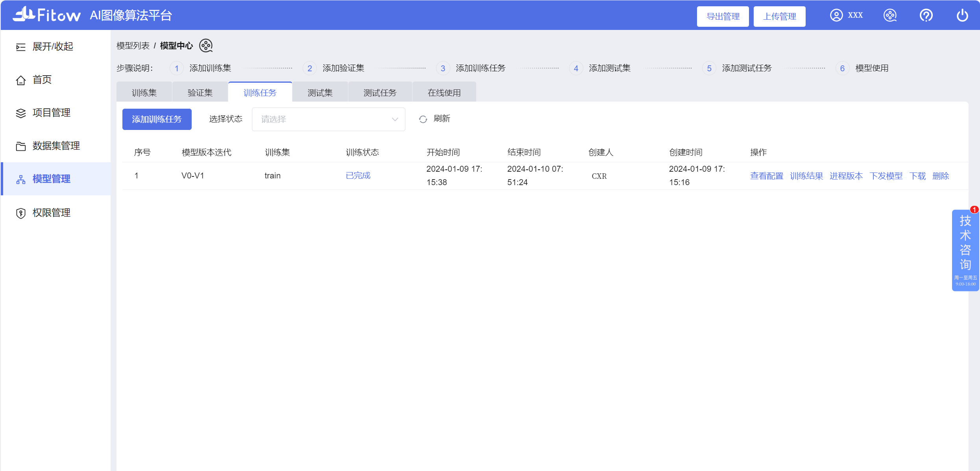Click the dropdown chevron arrow
Image resolution: width=980 pixels, height=471 pixels.
pyautogui.click(x=395, y=119)
